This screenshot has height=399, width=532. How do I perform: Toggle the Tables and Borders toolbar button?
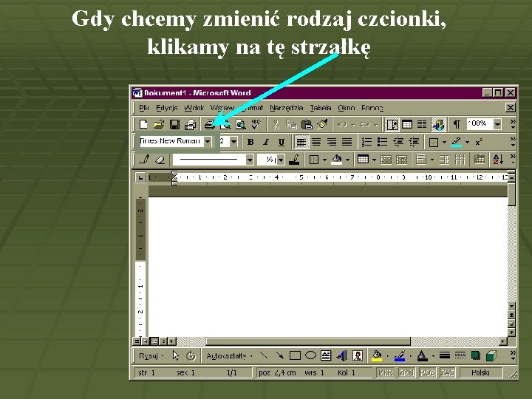392,125
